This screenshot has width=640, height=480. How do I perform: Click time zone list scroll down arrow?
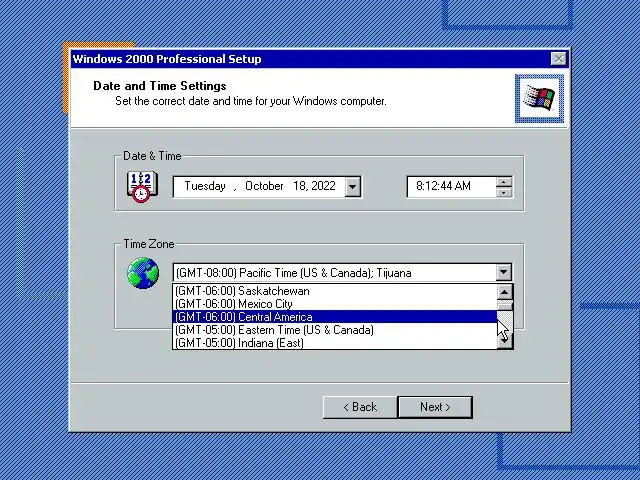click(x=505, y=342)
